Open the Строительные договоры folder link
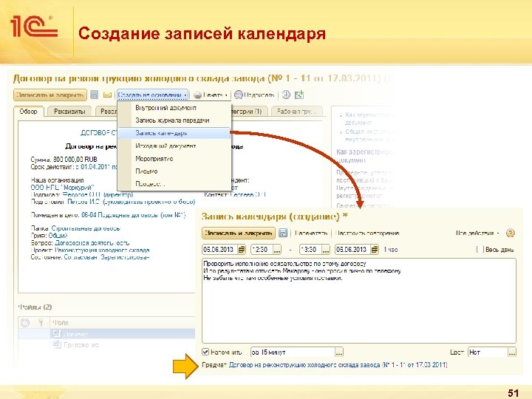Image resolution: width=532 pixels, height=399 pixels. pyautogui.click(x=86, y=228)
